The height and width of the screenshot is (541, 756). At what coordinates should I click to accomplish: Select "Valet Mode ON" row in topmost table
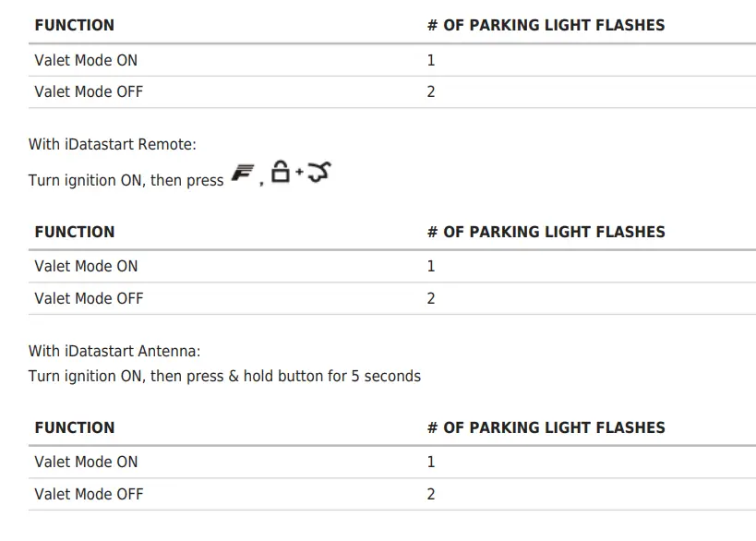click(86, 60)
